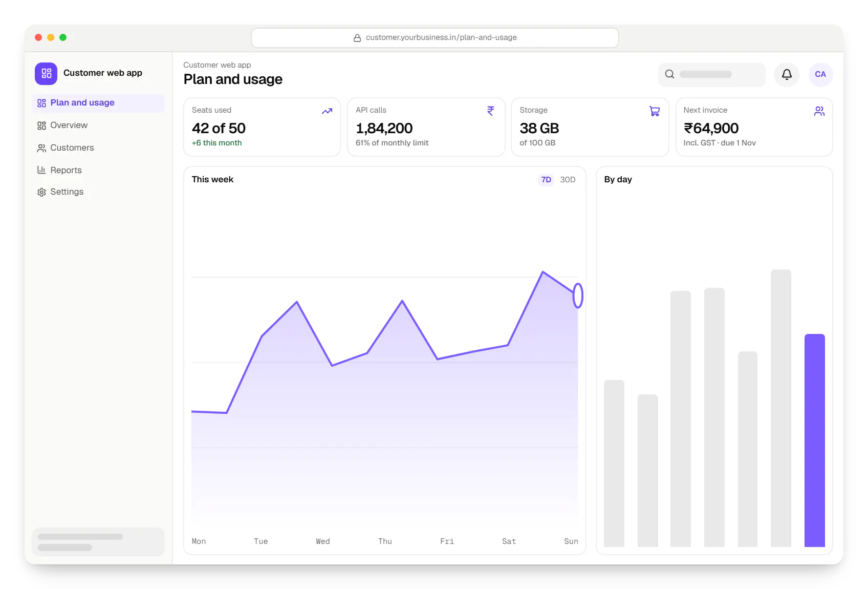Viewport: 868px width, 589px height.
Task: Click the sidebar footer account placeholder
Action: (x=98, y=542)
